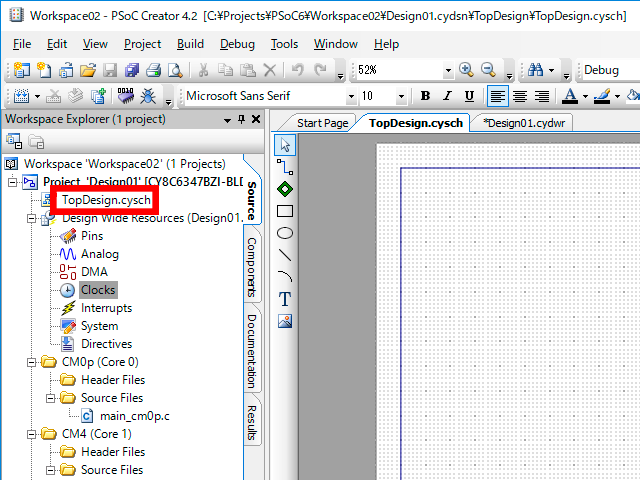Click the Print Preview icon
The image size is (640, 480).
click(176, 70)
